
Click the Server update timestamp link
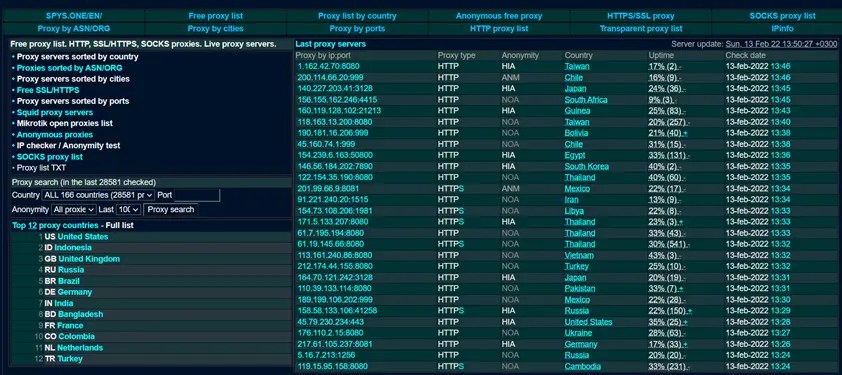click(781, 44)
